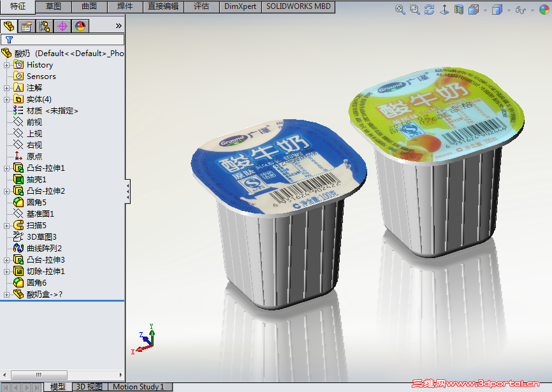Click the Display Style cube icon

497,10
